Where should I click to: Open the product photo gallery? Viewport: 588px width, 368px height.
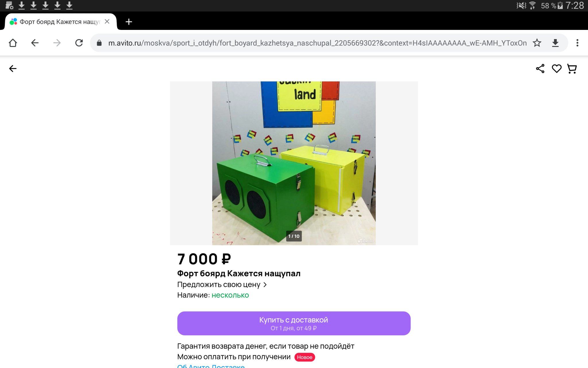[x=294, y=163]
